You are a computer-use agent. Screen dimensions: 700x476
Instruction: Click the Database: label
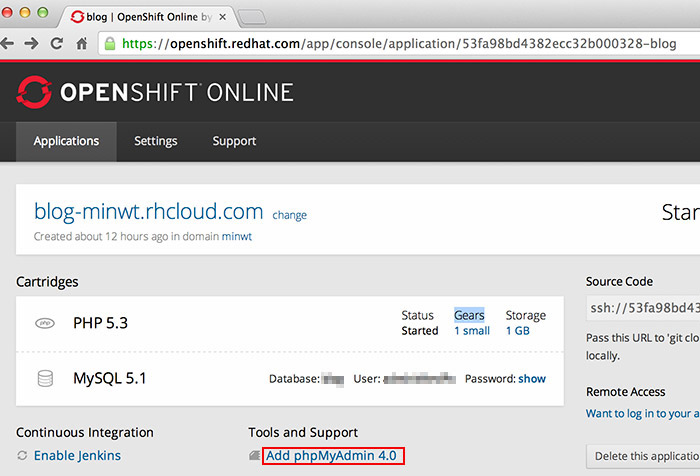[294, 379]
